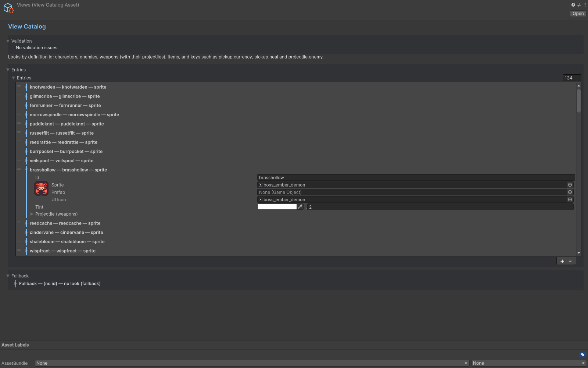Open the AssetBundle name dropdown
The height and width of the screenshot is (368, 588).
coord(252,363)
